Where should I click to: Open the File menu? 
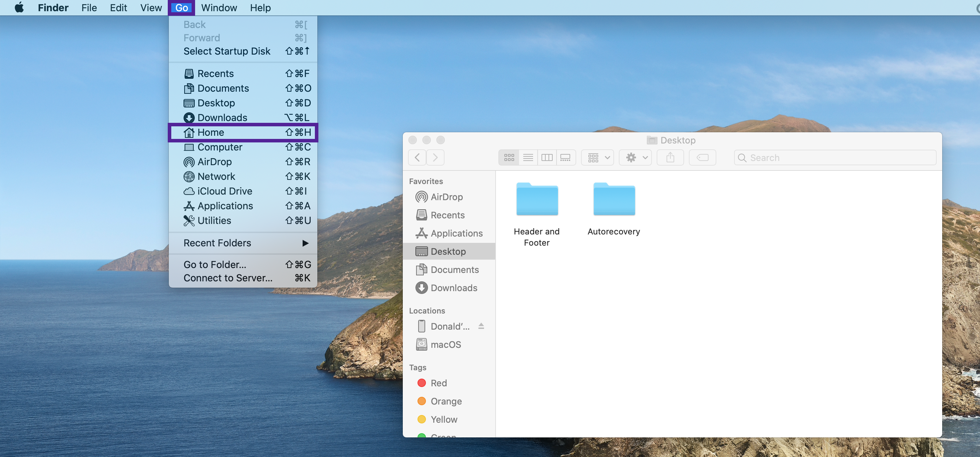click(89, 8)
